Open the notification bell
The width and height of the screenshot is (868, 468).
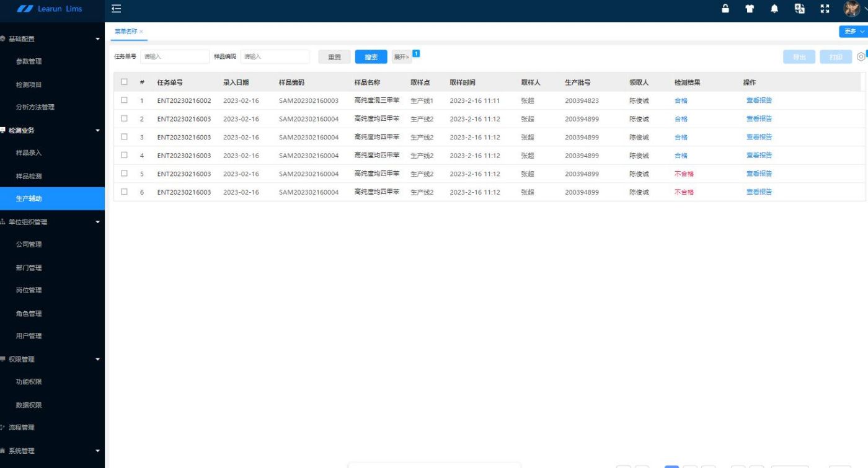point(774,9)
